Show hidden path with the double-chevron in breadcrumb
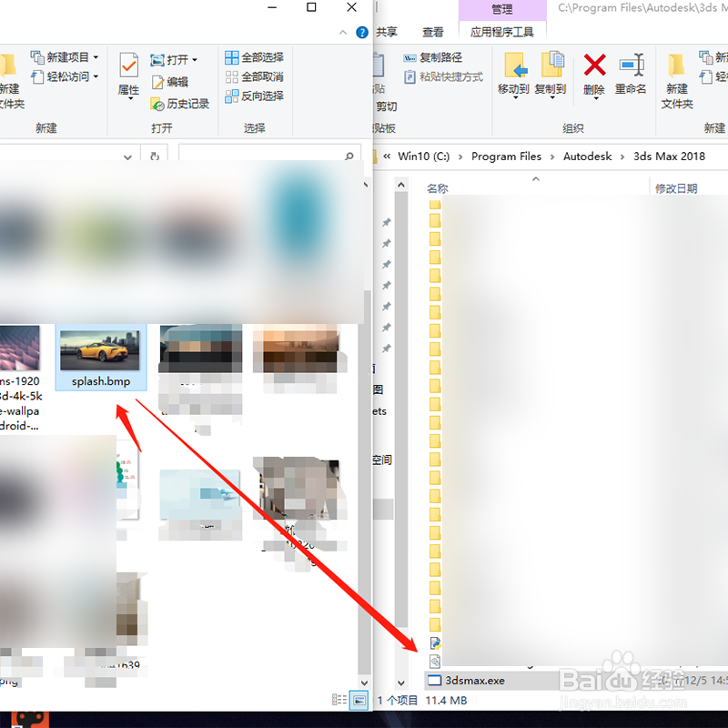 tap(387, 157)
